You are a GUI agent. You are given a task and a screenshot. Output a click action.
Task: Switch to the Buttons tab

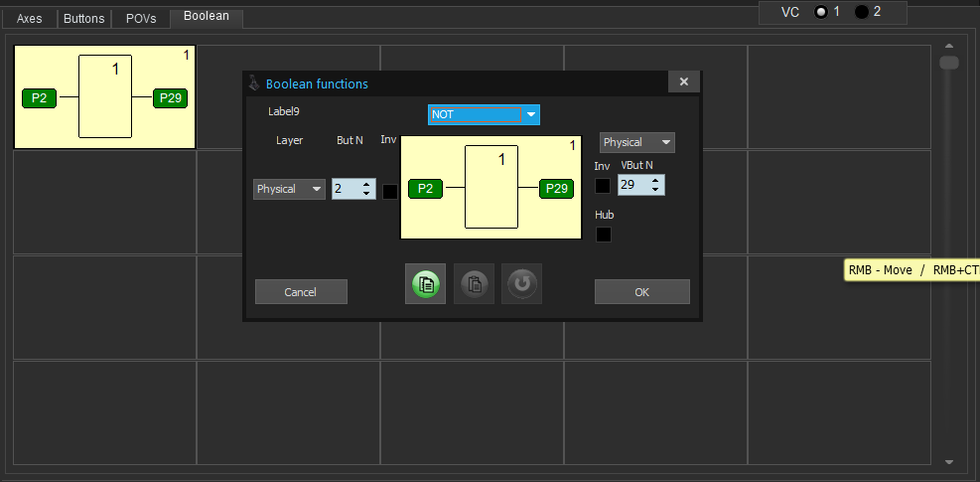pos(83,19)
